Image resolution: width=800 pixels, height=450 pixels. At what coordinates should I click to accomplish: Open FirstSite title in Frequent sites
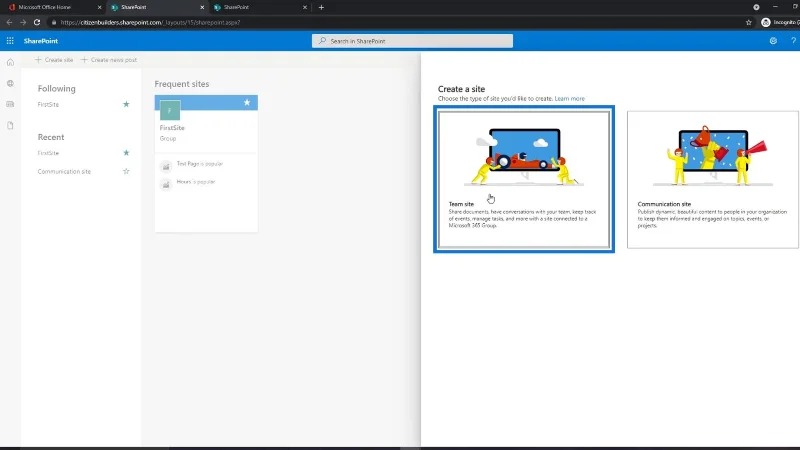[x=172, y=128]
